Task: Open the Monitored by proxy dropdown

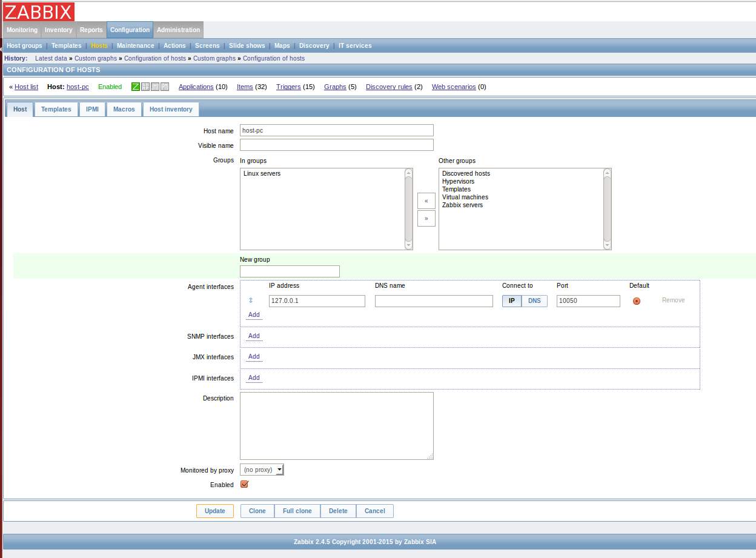Action: click(262, 470)
